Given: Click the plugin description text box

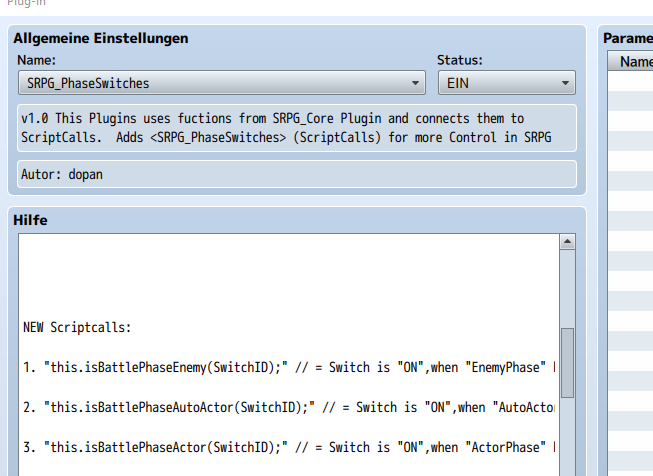Looking at the screenshot, I should click(x=297, y=128).
